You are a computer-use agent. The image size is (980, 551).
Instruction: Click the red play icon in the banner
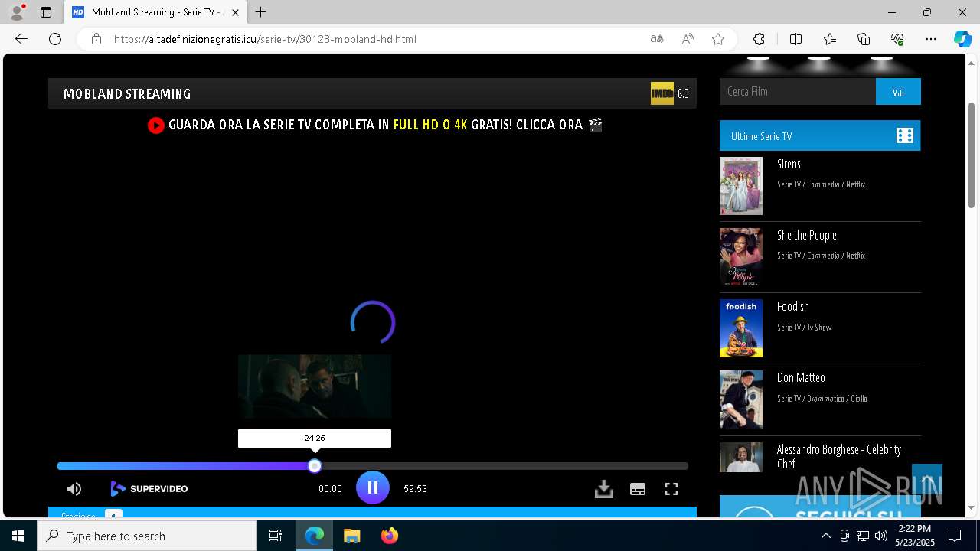[x=156, y=125]
